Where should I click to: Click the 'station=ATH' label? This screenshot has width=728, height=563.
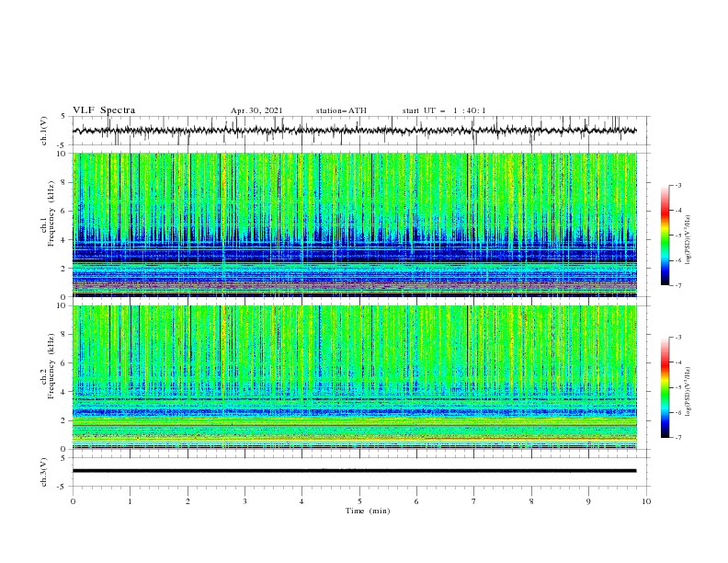tap(341, 110)
